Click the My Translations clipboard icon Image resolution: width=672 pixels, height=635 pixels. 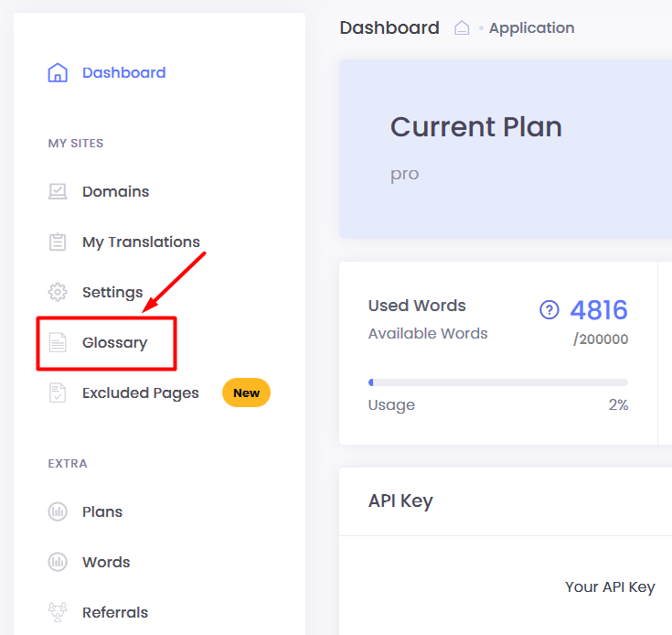(x=58, y=242)
